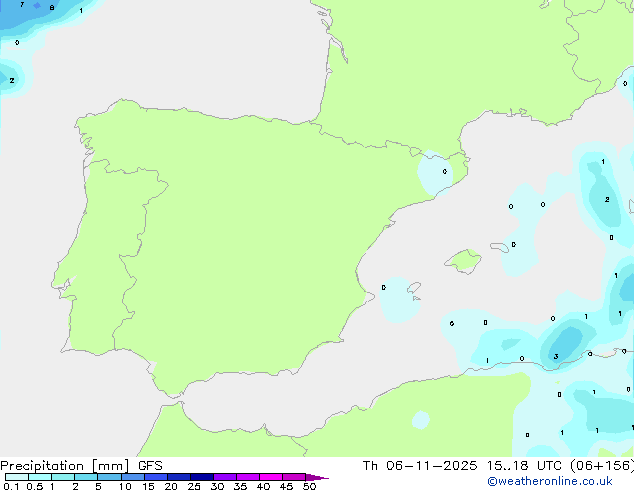Click the legend scale label 0.1
Viewport: 634px width, 490px height.
(x=11, y=486)
